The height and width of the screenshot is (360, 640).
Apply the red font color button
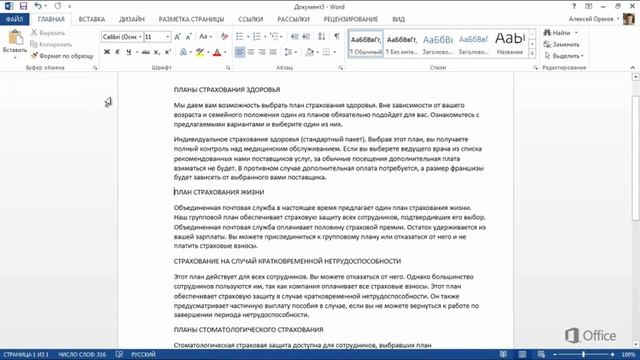click(x=217, y=52)
